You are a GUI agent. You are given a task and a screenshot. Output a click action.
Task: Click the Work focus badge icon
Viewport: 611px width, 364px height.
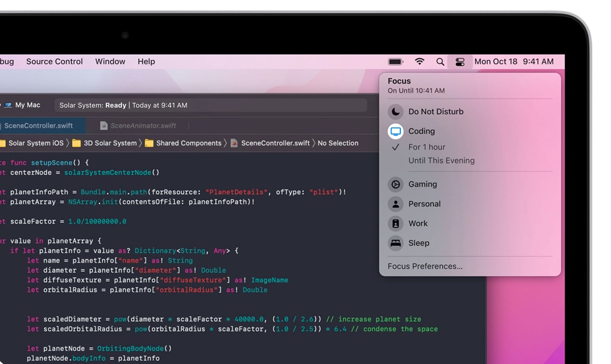pos(395,224)
